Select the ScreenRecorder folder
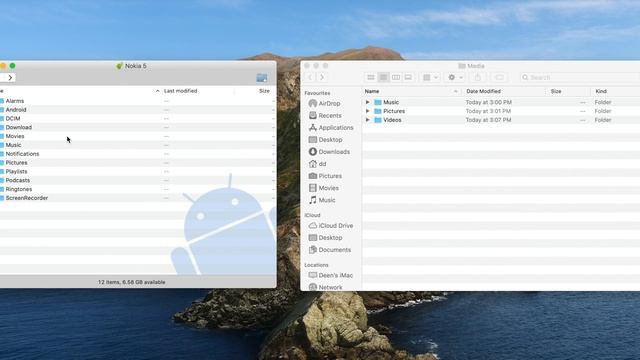The image size is (640, 360). point(27,198)
